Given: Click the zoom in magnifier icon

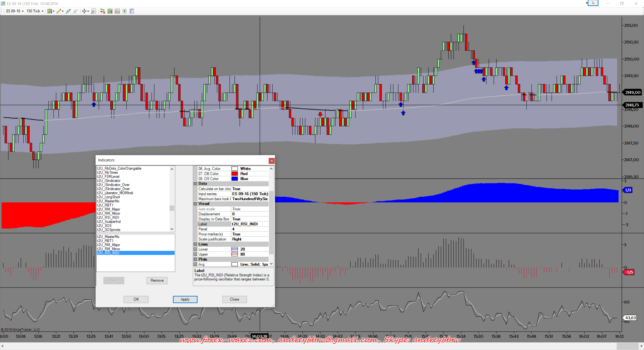Looking at the screenshot, I should [x=68, y=11].
